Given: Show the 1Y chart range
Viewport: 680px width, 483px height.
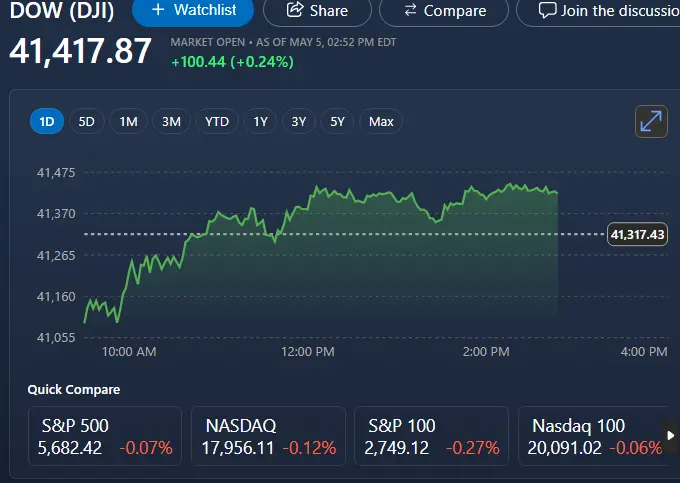Looking at the screenshot, I should pos(261,122).
